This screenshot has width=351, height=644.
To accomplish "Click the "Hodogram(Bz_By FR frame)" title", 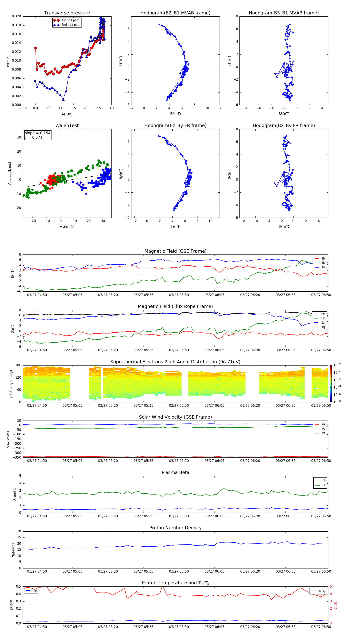I will click(175, 125).
